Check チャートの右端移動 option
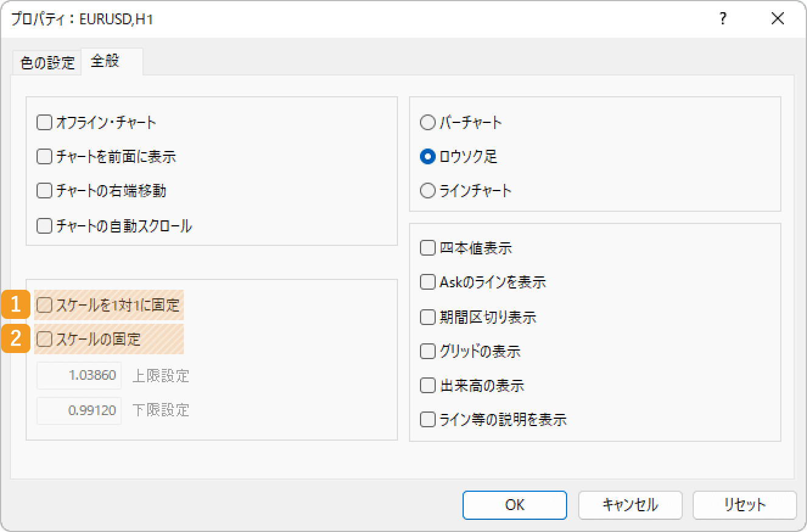Image resolution: width=807 pixels, height=532 pixels. pos(44,191)
